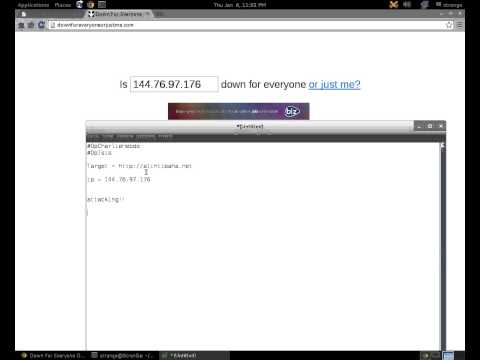Open the volume icon in top panel

(407, 5)
